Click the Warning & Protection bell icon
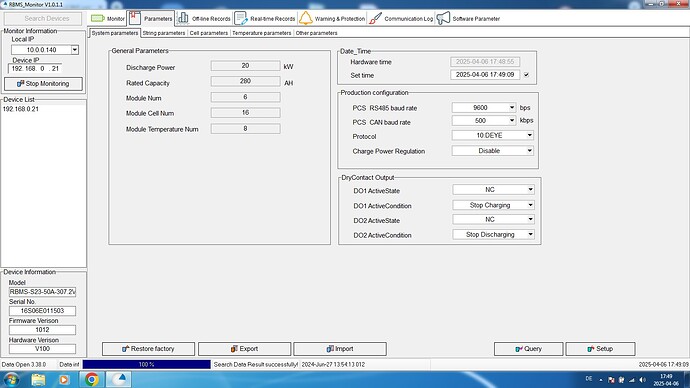Image resolution: width=690 pixels, height=388 pixels. click(x=305, y=18)
